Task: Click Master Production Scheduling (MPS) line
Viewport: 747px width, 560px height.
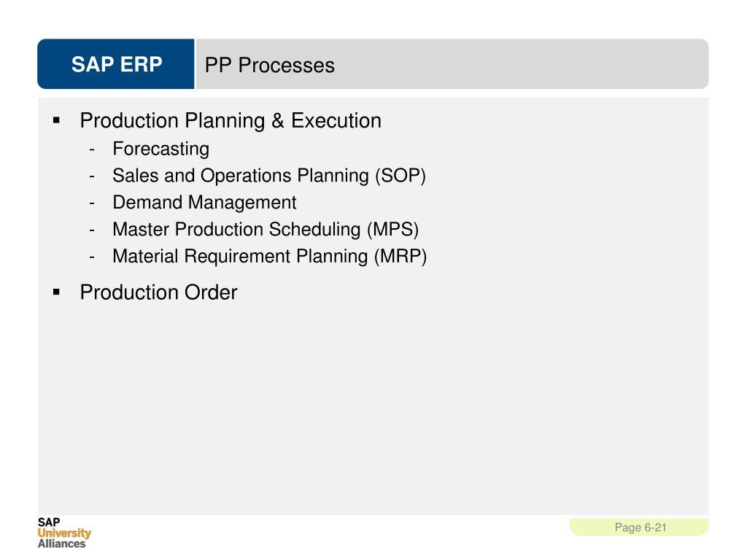Action: pos(266,230)
